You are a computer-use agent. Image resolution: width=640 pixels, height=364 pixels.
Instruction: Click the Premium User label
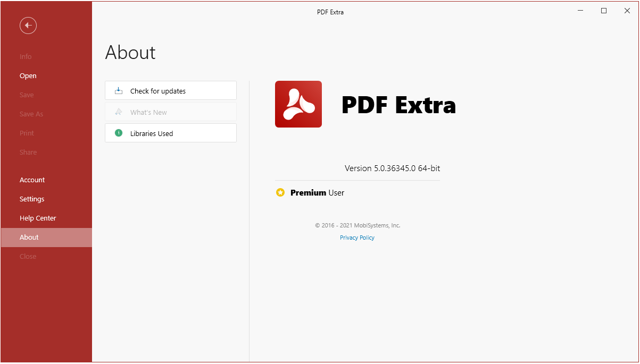[x=317, y=192]
